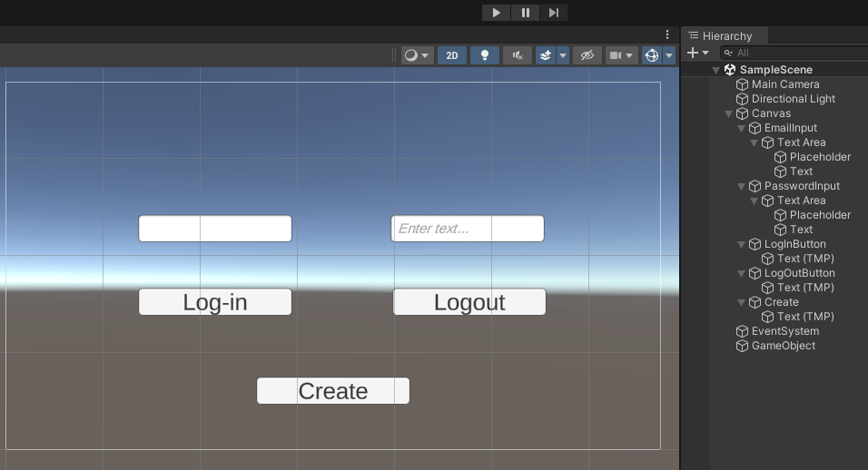Collapse Text Area under EmailInput
Image resolution: width=868 pixels, height=470 pixels.
[x=754, y=142]
